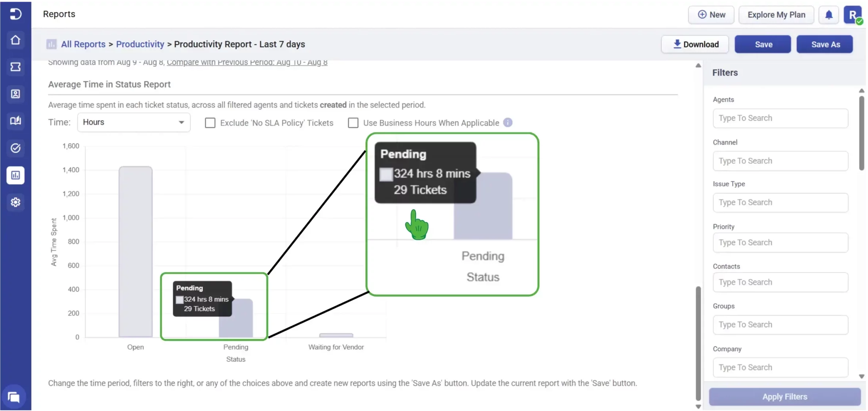Click the Issue Type filter search field
This screenshot has width=868, height=411.
click(x=780, y=203)
